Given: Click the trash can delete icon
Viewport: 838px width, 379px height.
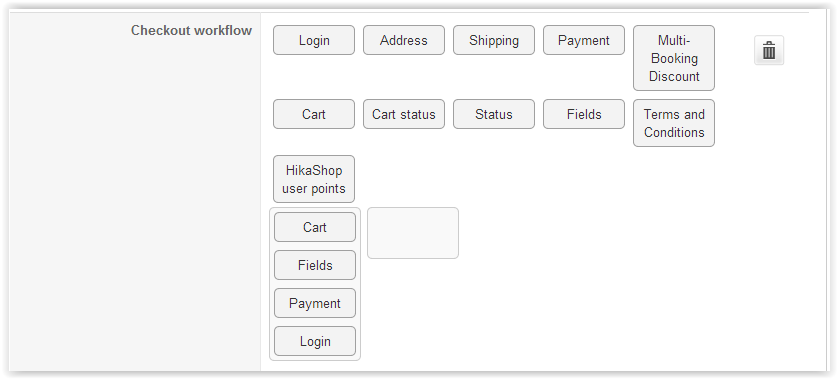Looking at the screenshot, I should click(769, 50).
